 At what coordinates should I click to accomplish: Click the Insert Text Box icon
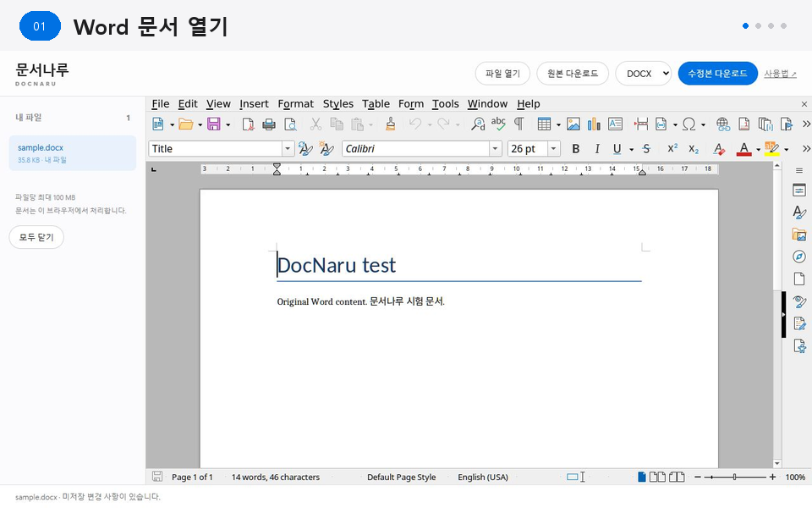click(615, 124)
